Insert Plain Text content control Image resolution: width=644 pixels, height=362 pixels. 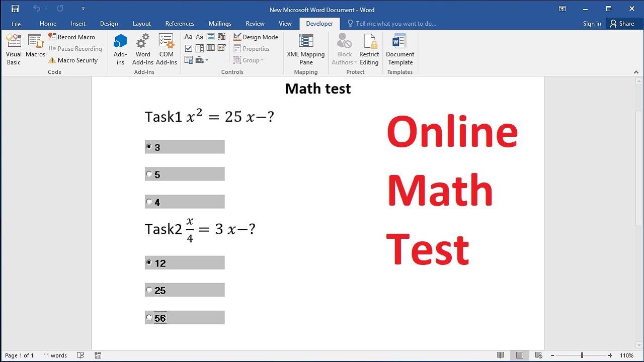tap(200, 37)
